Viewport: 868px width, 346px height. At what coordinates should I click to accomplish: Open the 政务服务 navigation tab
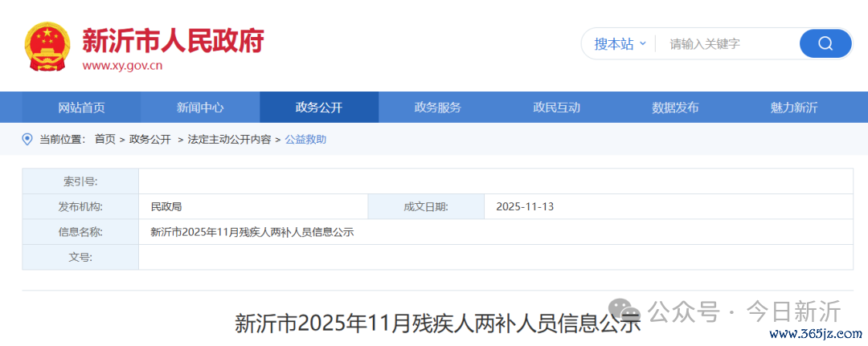[x=438, y=108]
